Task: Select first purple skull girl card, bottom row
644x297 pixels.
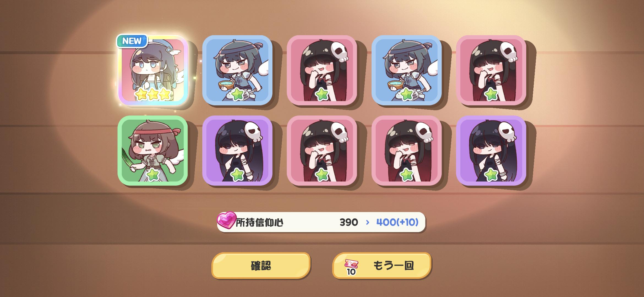Action: [x=237, y=150]
